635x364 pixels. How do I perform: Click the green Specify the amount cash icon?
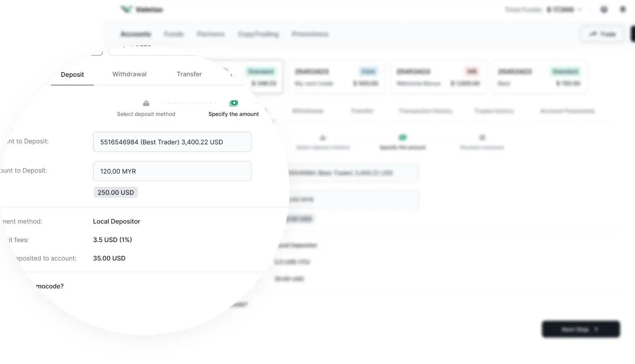click(234, 103)
